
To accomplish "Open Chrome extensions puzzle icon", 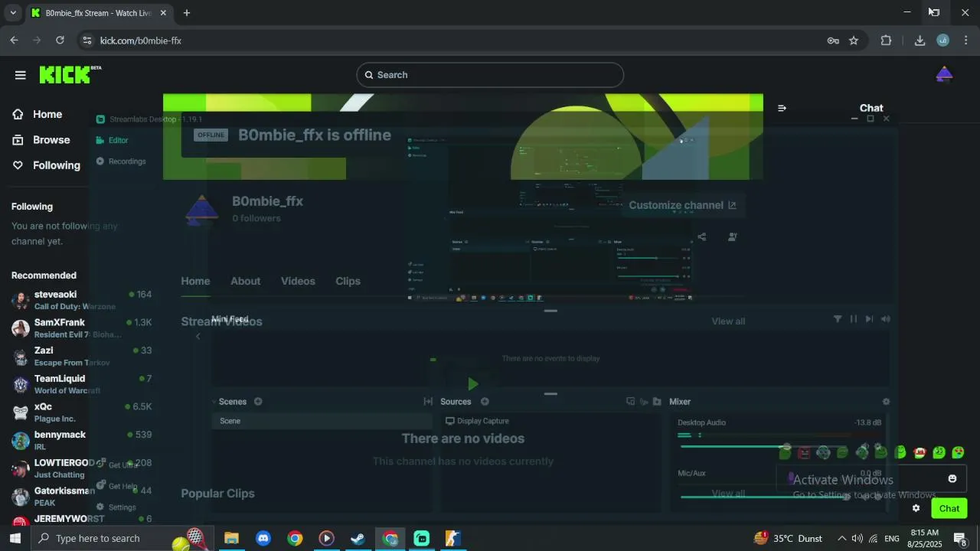I will click(x=886, y=41).
